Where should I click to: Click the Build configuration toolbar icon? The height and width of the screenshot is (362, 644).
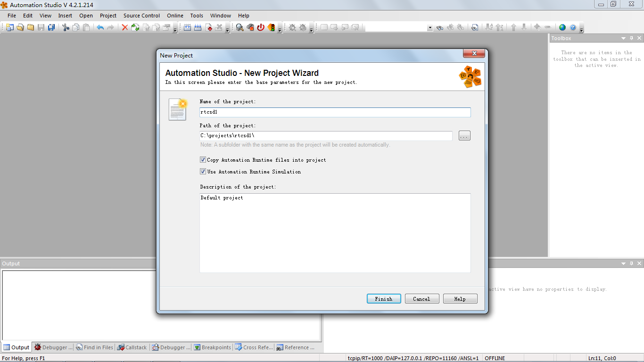[187, 27]
